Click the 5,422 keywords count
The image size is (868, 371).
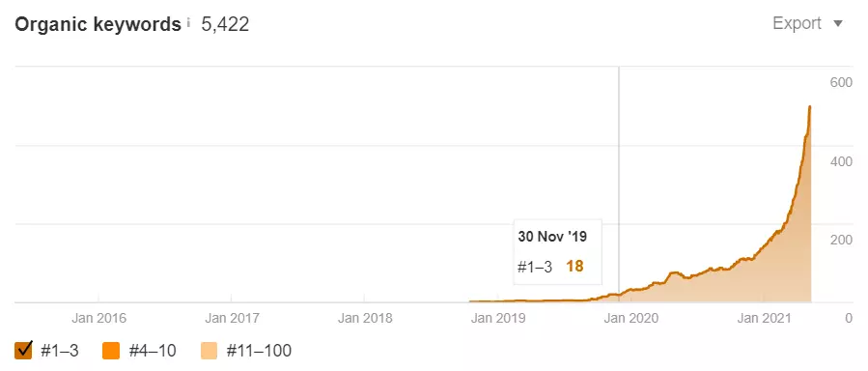(x=225, y=24)
